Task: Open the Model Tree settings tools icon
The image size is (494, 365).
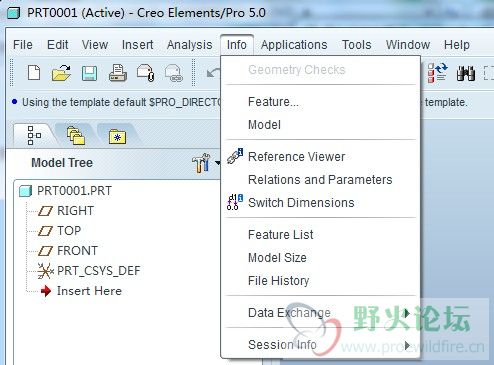Action: pos(201,163)
